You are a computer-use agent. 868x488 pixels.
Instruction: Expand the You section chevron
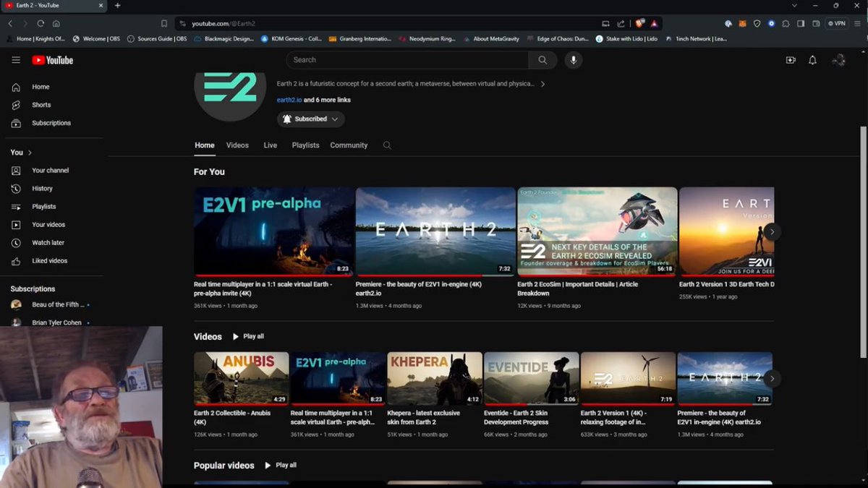pos(30,153)
